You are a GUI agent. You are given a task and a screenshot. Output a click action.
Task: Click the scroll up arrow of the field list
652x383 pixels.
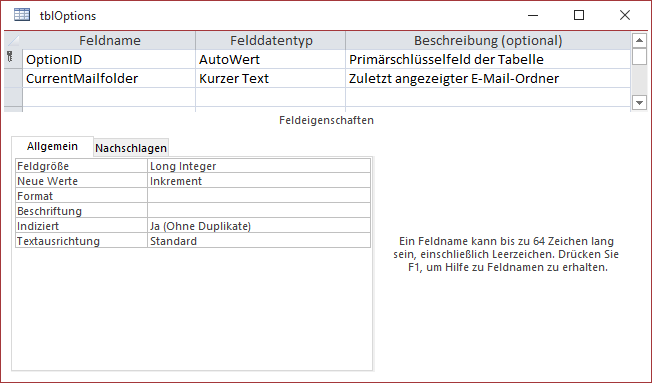click(x=639, y=41)
